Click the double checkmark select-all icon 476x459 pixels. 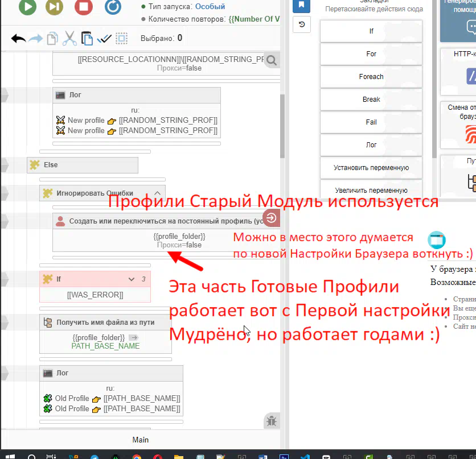pyautogui.click(x=104, y=39)
